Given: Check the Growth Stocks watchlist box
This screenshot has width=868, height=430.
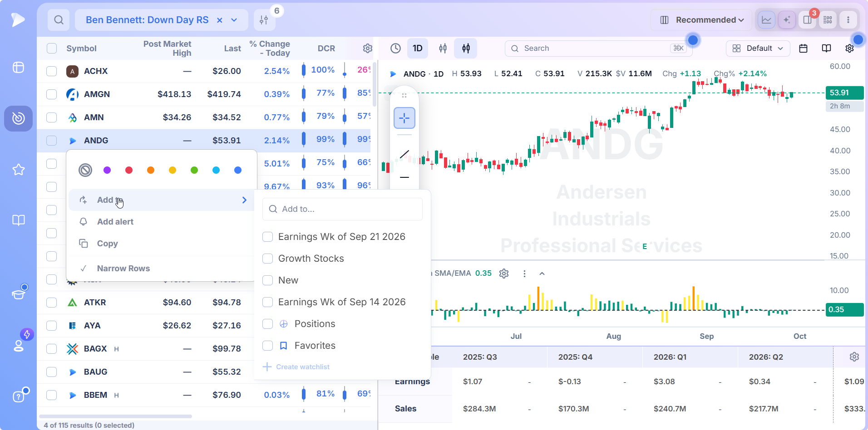Looking at the screenshot, I should 268,259.
